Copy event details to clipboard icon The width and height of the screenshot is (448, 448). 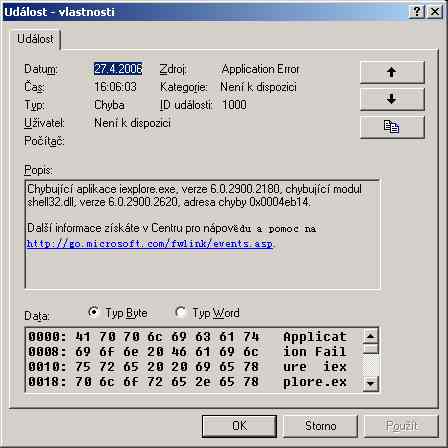point(392,127)
